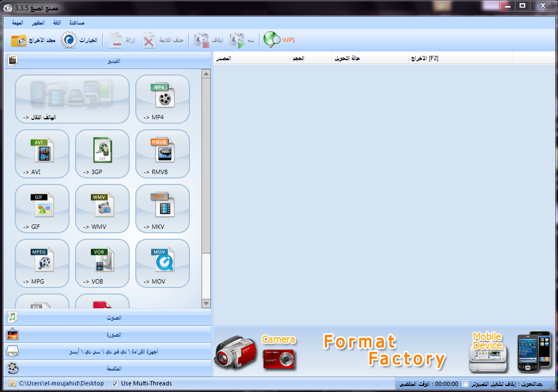Image resolution: width=558 pixels, height=392 pixels.
Task: Click the scroll up arrow of format list
Action: tap(206, 74)
